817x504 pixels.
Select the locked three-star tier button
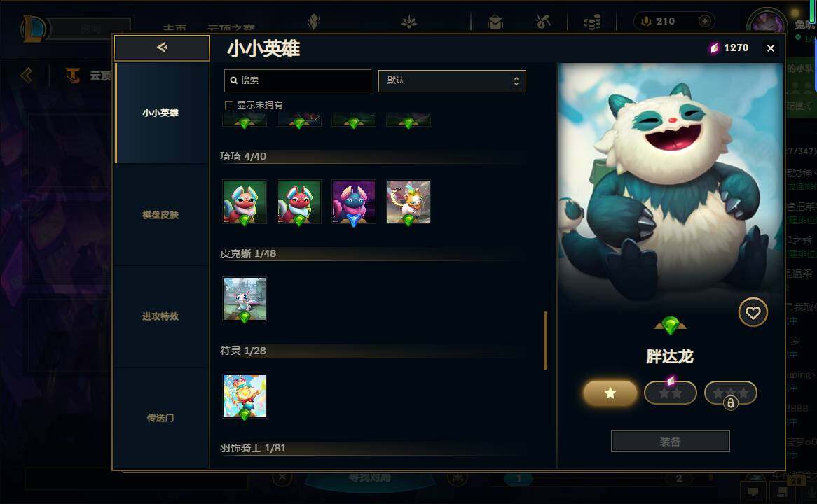tap(731, 393)
